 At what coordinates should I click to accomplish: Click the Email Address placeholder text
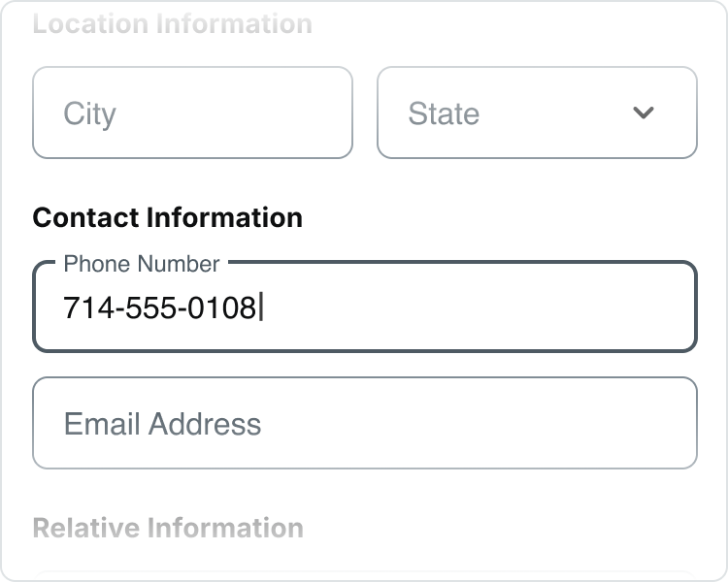coord(162,424)
